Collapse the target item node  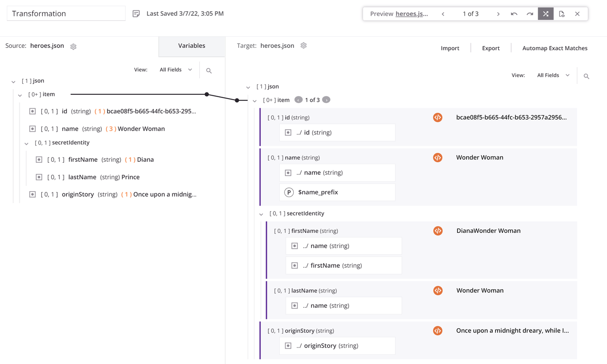tap(255, 101)
